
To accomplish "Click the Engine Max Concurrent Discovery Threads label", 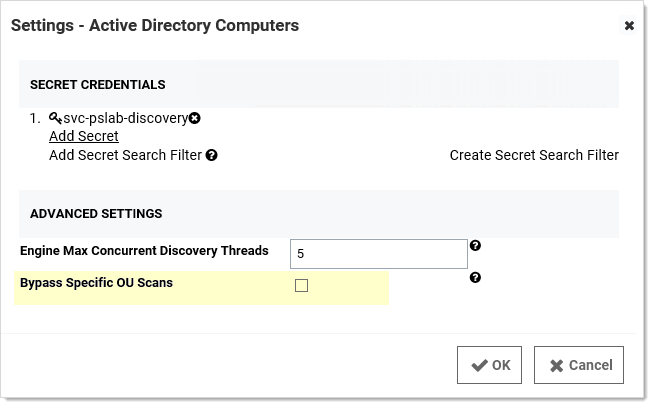I will click(x=144, y=251).
